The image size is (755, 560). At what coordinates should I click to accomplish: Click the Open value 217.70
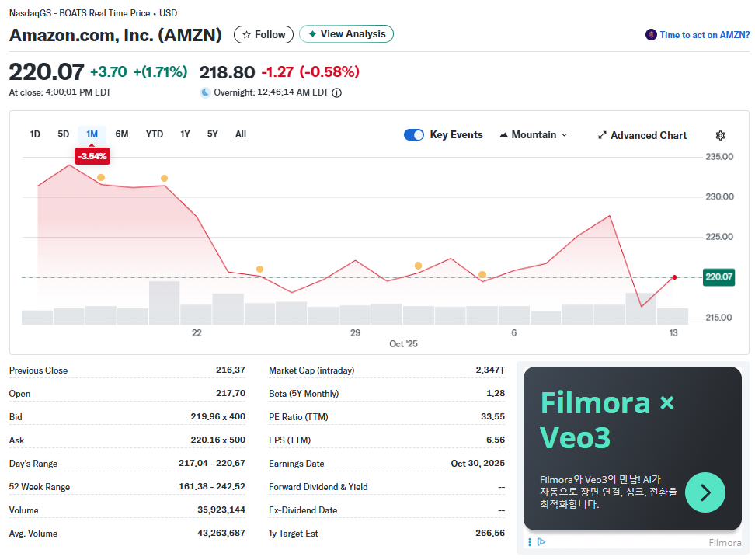pos(230,393)
